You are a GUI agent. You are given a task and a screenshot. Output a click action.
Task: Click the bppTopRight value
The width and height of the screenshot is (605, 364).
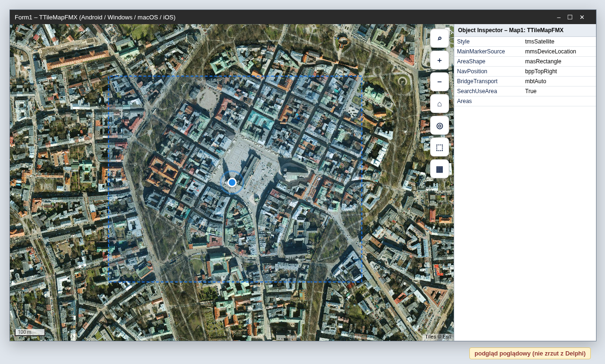click(x=541, y=71)
